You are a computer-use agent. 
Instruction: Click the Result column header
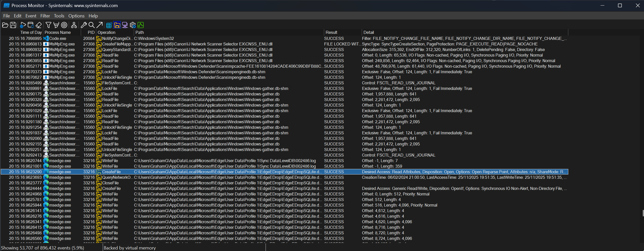331,32
